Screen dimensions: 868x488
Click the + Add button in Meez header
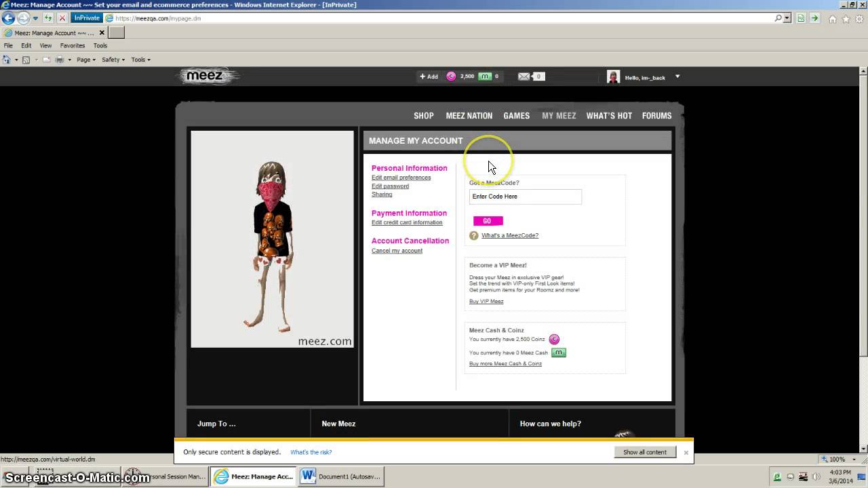(x=429, y=77)
